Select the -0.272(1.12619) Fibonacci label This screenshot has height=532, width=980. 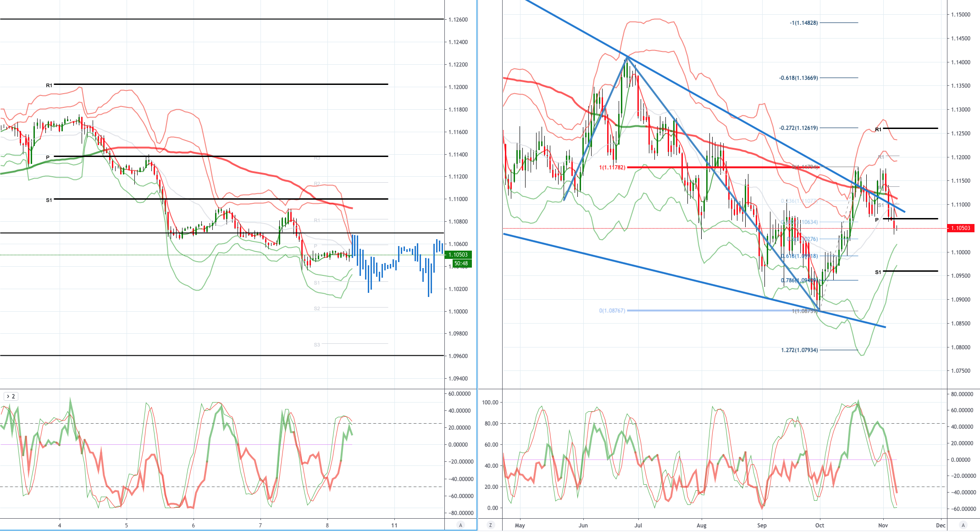798,128
